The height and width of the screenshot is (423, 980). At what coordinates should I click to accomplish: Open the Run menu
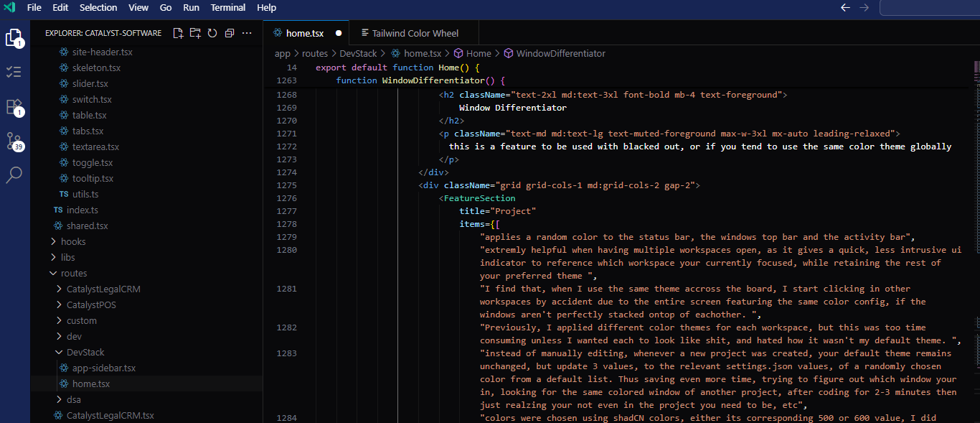tap(191, 7)
